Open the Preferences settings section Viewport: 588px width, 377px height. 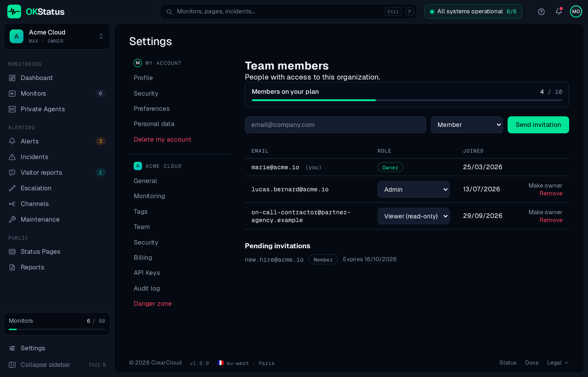click(152, 109)
